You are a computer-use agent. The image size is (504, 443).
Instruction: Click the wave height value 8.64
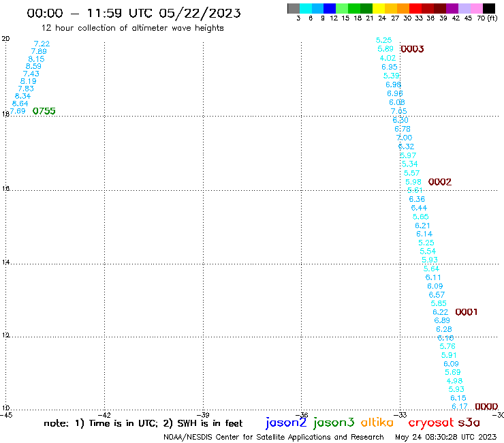click(20, 104)
